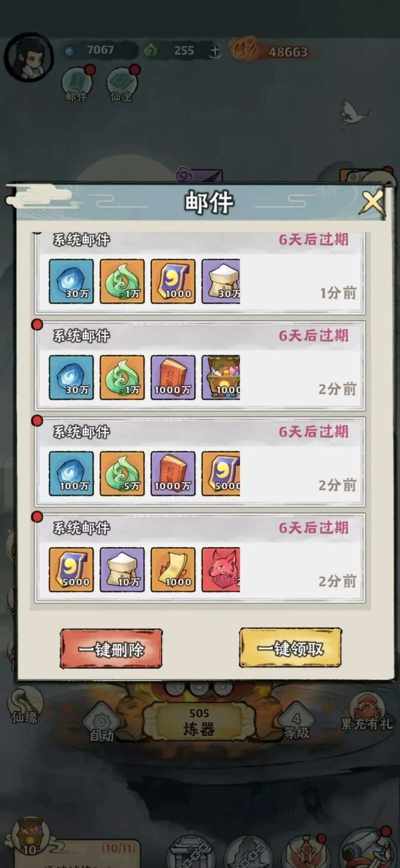Tap the 1000万 experience book in the third mail
This screenshot has width=400, height=868.
[173, 473]
